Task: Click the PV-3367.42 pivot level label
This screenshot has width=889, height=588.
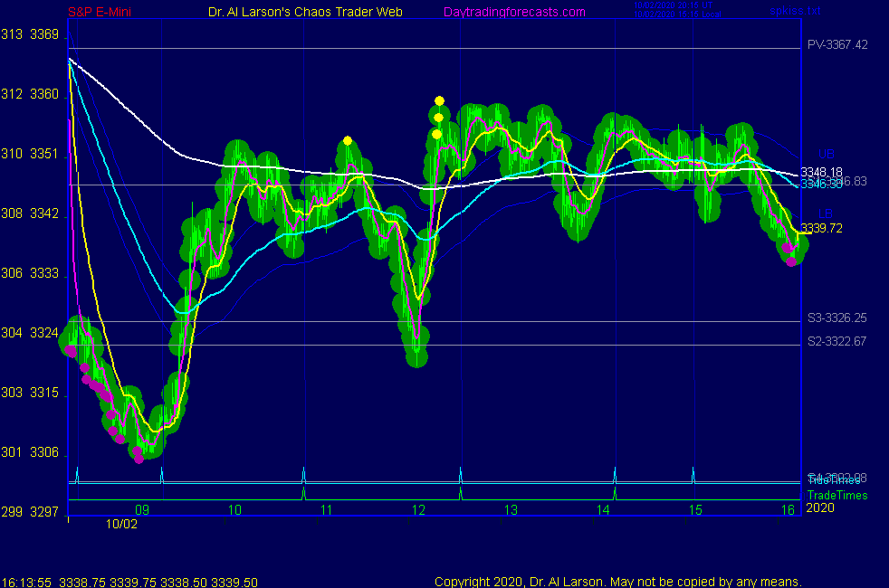Action: (x=837, y=44)
